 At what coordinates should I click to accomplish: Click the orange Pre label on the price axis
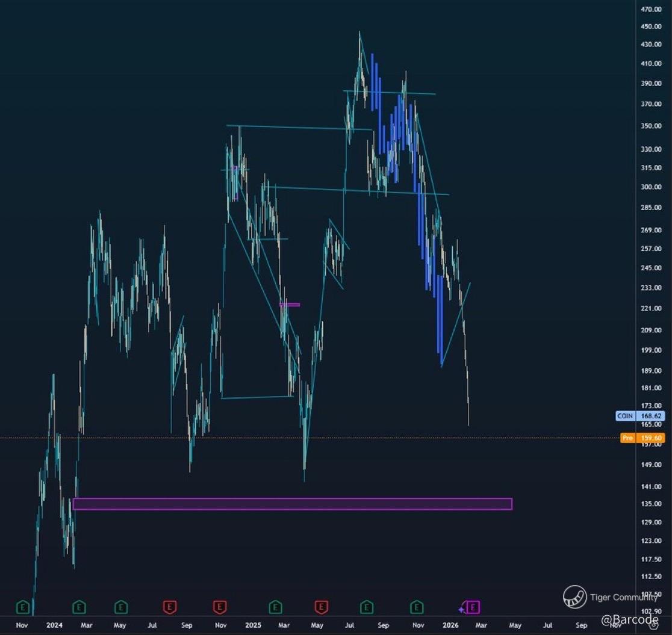(628, 438)
